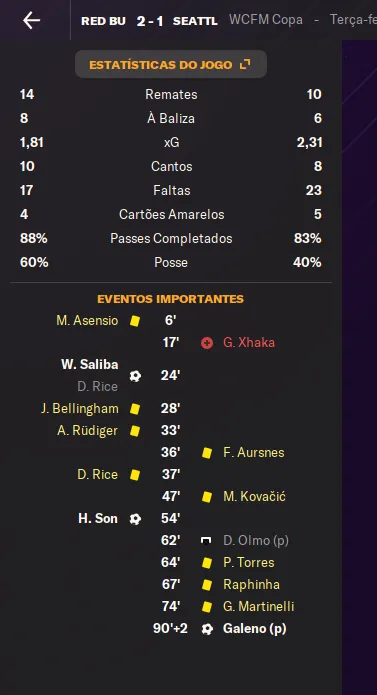Select Raphinha's yellow card entry
Image resolution: width=377 pixels, height=695 pixels.
(251, 584)
